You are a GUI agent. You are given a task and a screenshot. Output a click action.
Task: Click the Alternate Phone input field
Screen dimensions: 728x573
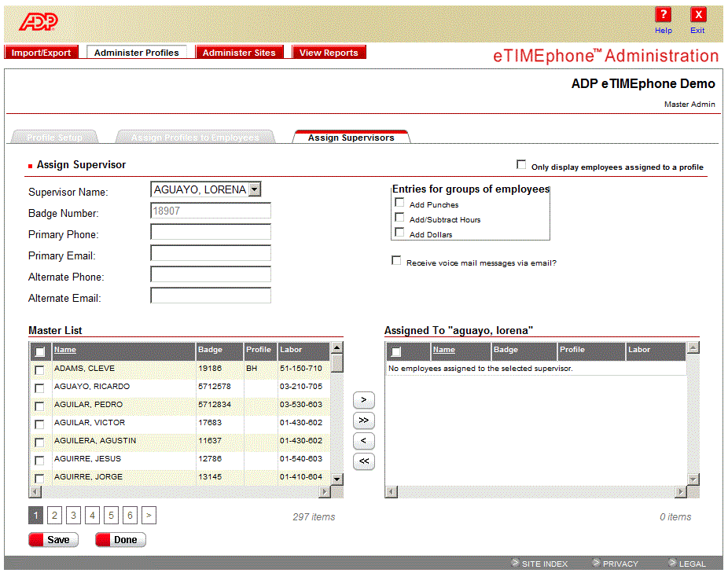211,274
